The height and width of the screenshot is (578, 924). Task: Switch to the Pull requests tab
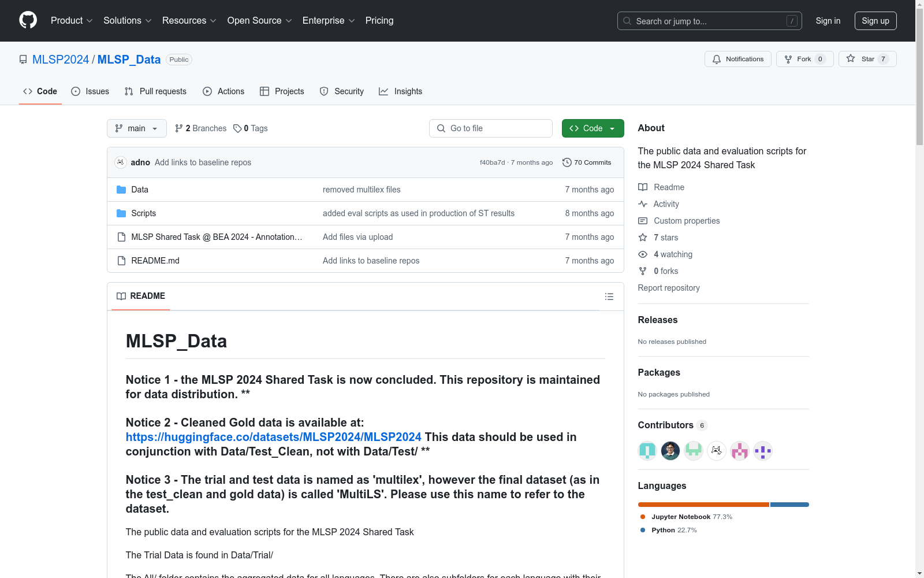pyautogui.click(x=155, y=91)
